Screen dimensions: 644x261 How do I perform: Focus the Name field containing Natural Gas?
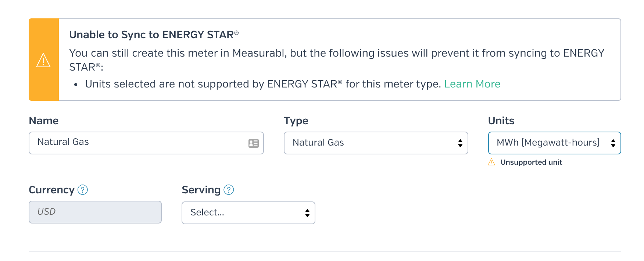pyautogui.click(x=146, y=143)
